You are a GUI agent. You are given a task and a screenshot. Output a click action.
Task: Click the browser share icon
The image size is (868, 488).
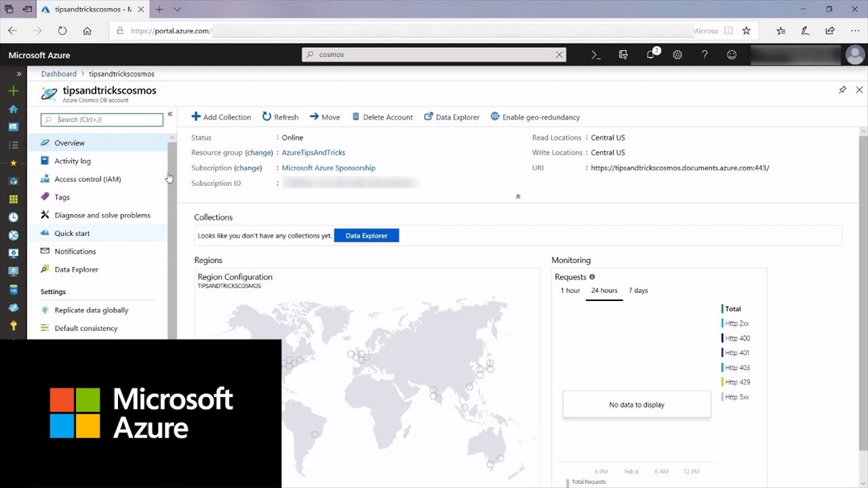coord(830,30)
